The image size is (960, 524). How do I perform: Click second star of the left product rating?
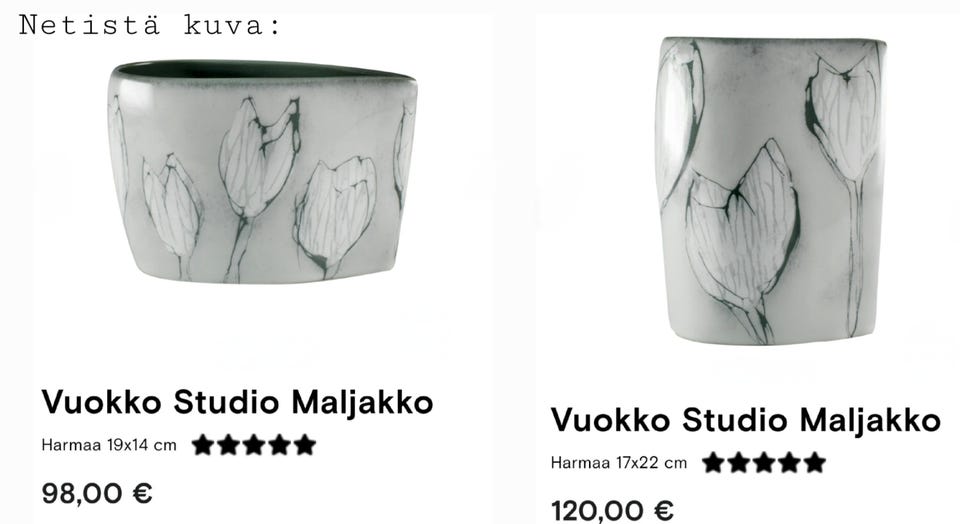228,445
